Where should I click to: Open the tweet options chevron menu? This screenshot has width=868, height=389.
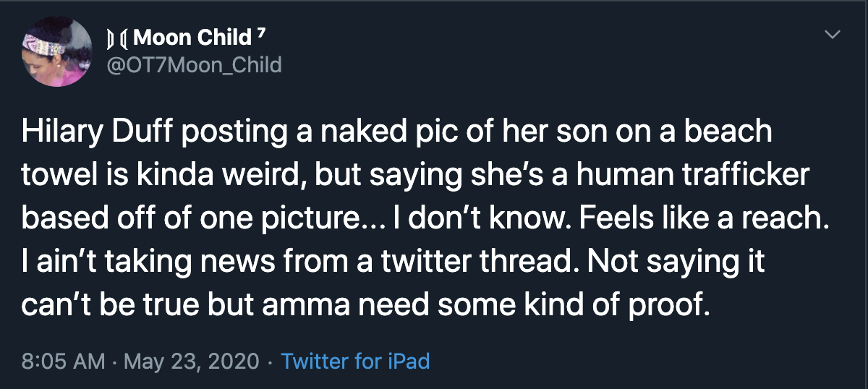click(x=833, y=34)
